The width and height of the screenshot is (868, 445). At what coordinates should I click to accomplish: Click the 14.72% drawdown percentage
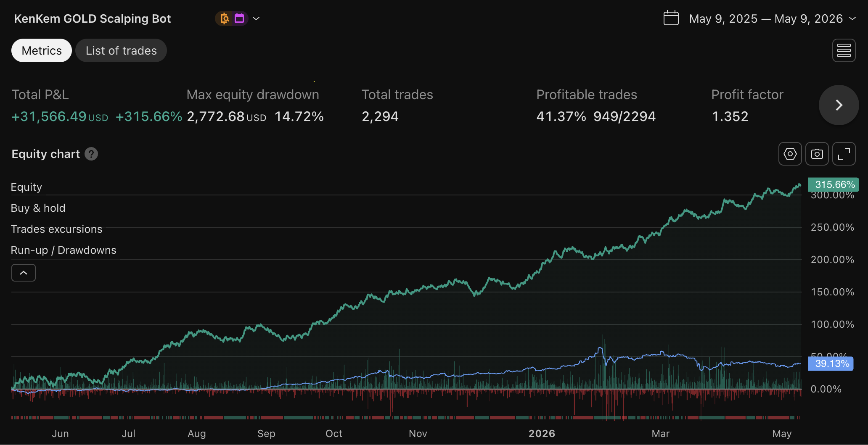click(x=299, y=116)
